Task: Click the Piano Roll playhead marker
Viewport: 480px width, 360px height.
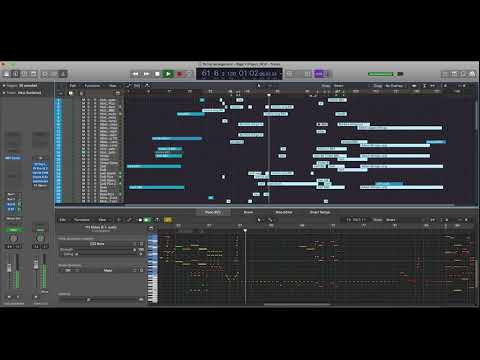Action: [245, 230]
